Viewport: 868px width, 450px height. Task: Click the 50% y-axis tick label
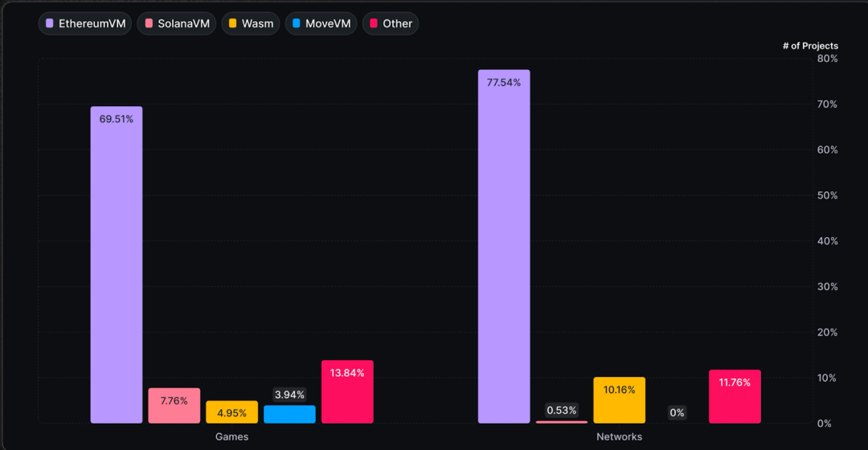click(827, 195)
